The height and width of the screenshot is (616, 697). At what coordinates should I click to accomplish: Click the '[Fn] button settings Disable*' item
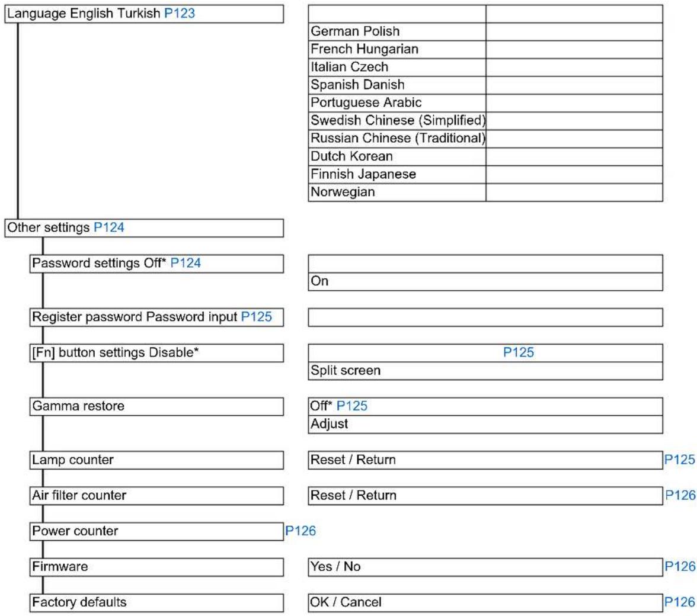tap(156, 352)
